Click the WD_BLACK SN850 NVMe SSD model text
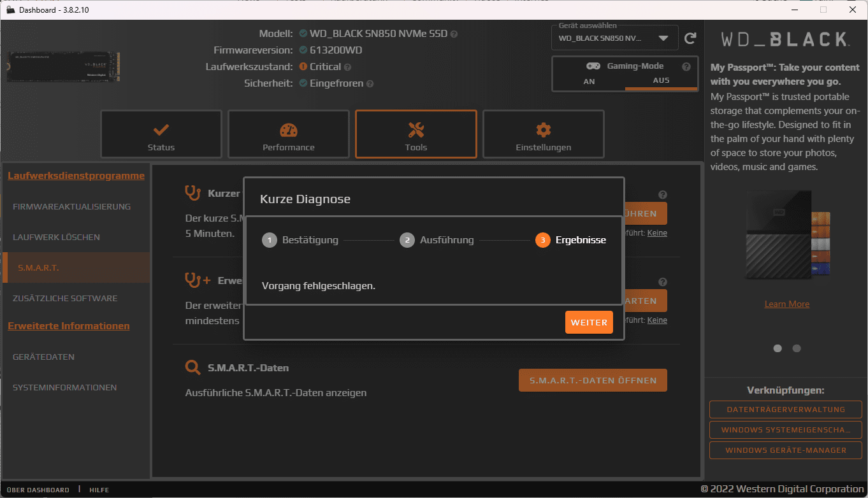Screen dimensions: 868x498 [379, 34]
